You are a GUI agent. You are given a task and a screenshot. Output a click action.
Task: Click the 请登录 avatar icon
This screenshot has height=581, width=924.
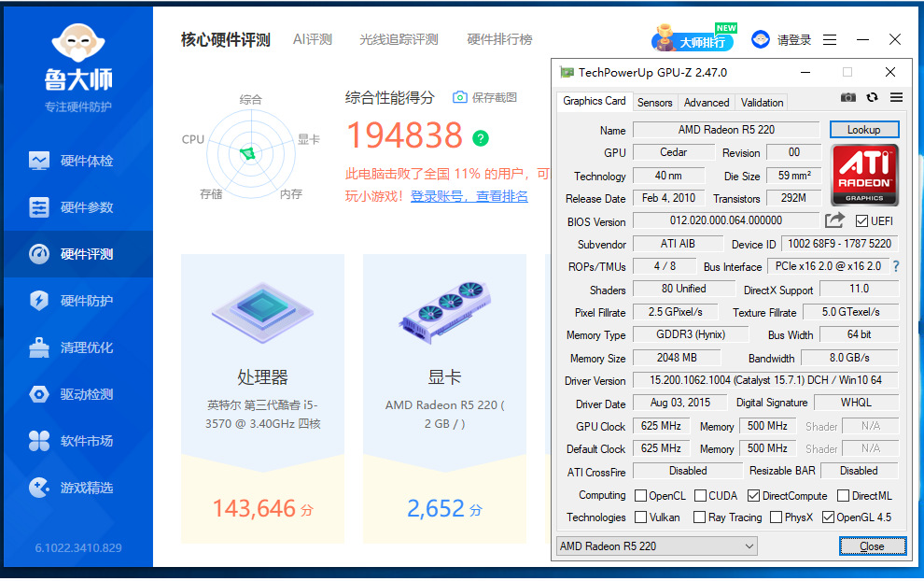pos(760,39)
